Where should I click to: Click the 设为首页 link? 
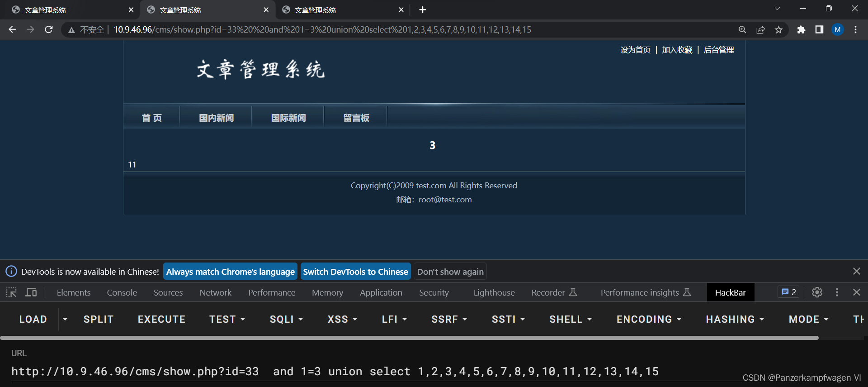point(635,50)
